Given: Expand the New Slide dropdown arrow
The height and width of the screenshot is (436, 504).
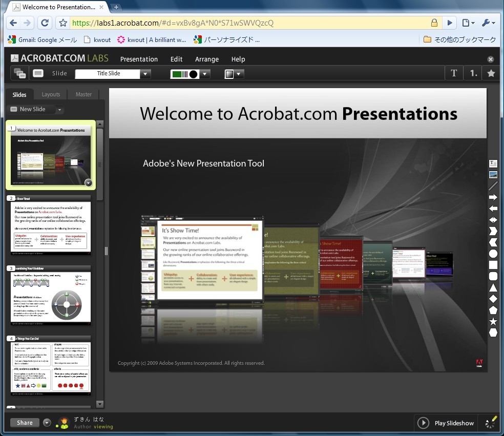Looking at the screenshot, I should point(59,110).
